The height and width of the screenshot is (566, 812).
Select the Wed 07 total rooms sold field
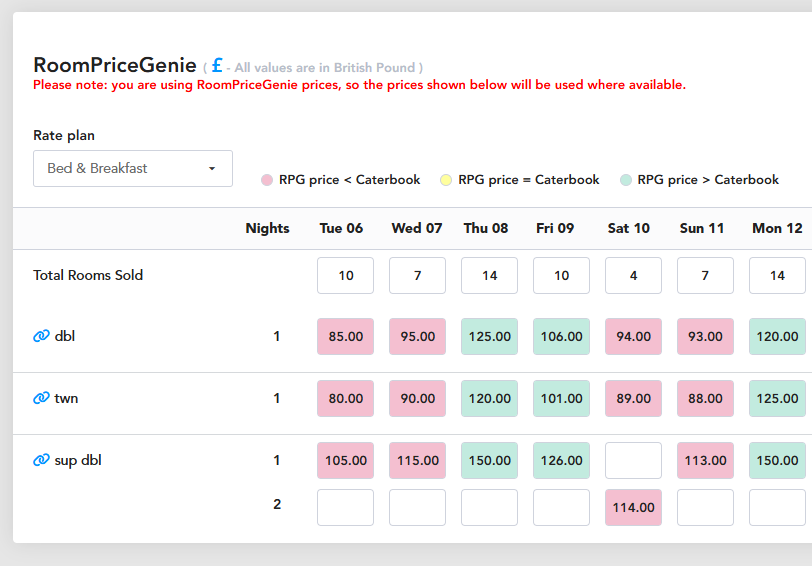pos(417,275)
